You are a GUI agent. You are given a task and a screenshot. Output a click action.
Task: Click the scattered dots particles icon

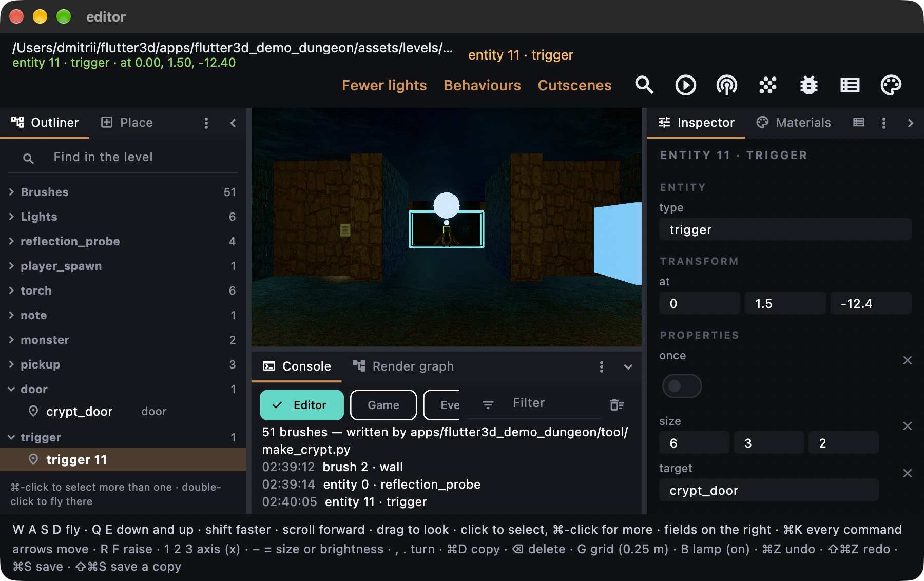tap(767, 85)
